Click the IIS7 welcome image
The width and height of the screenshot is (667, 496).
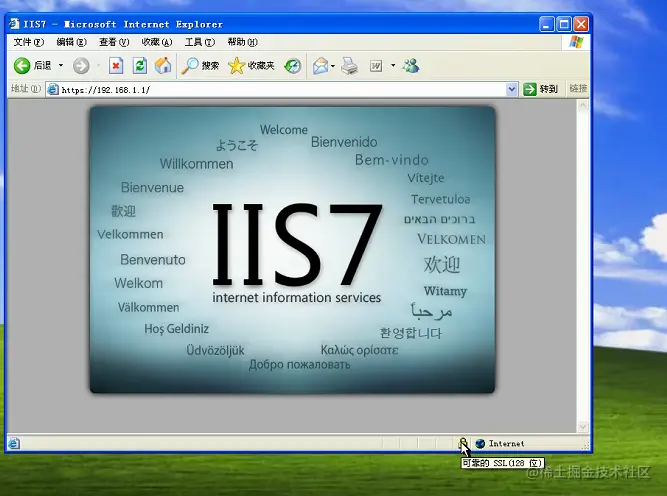click(292, 250)
